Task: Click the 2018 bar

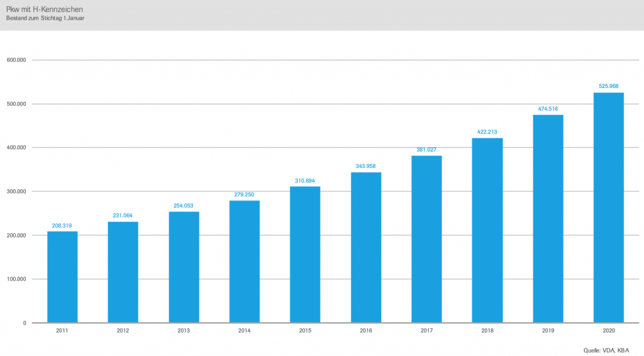Action: click(487, 230)
